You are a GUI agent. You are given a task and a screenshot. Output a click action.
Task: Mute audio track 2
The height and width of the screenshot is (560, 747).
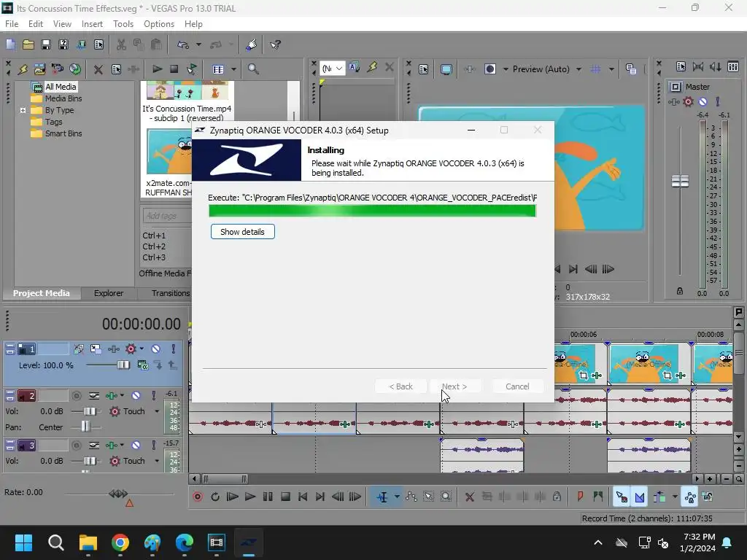[x=136, y=396]
